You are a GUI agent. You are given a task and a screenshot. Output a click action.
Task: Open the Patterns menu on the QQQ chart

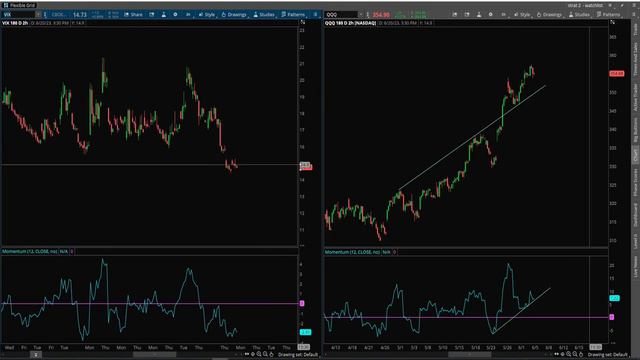coord(609,15)
